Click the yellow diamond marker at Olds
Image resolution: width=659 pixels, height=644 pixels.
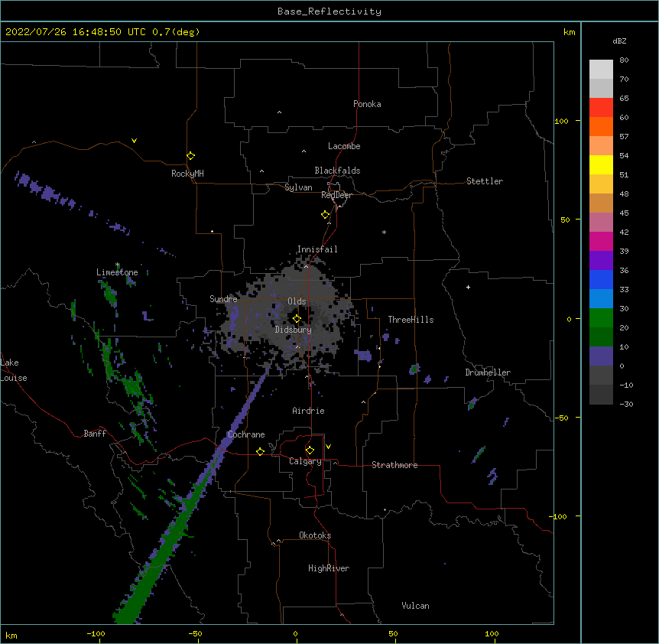coord(297,319)
